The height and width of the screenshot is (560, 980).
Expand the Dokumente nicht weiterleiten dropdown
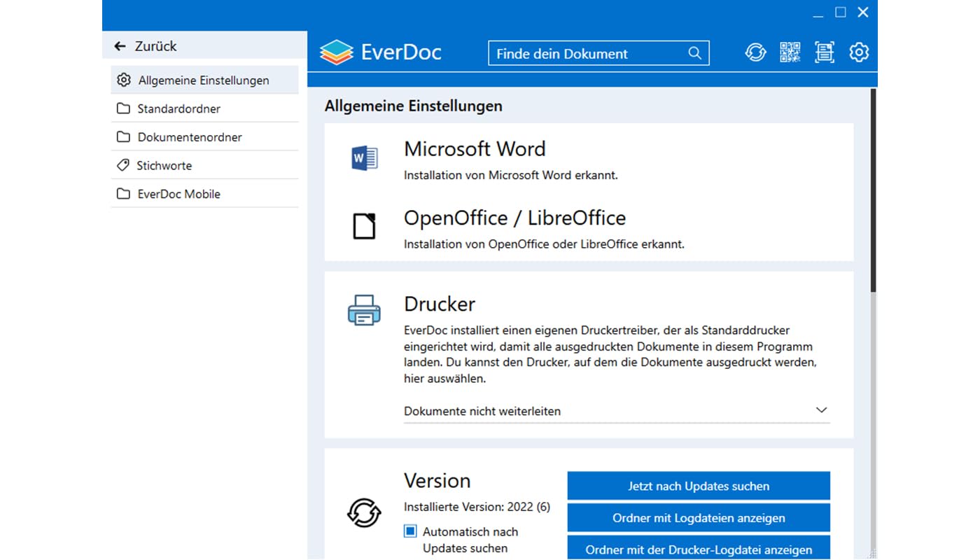click(x=617, y=411)
